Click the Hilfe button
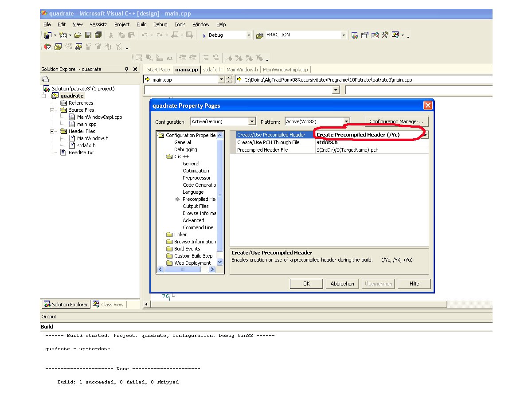This screenshot has width=532, height=399. (x=414, y=284)
